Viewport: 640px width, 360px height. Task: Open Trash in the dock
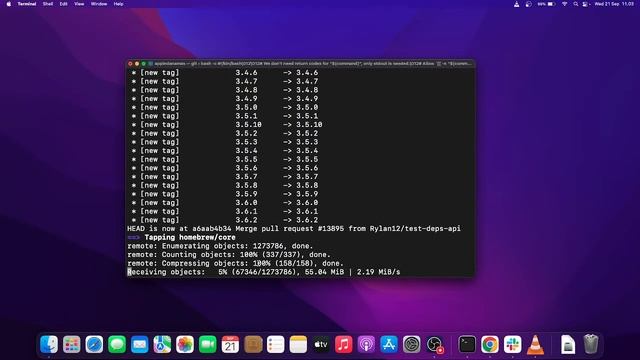tap(591, 344)
